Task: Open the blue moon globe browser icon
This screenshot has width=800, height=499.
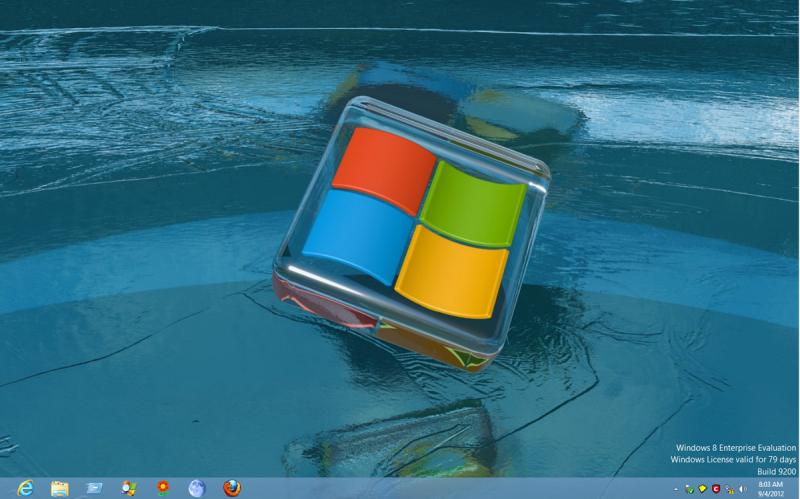Action: tap(197, 488)
